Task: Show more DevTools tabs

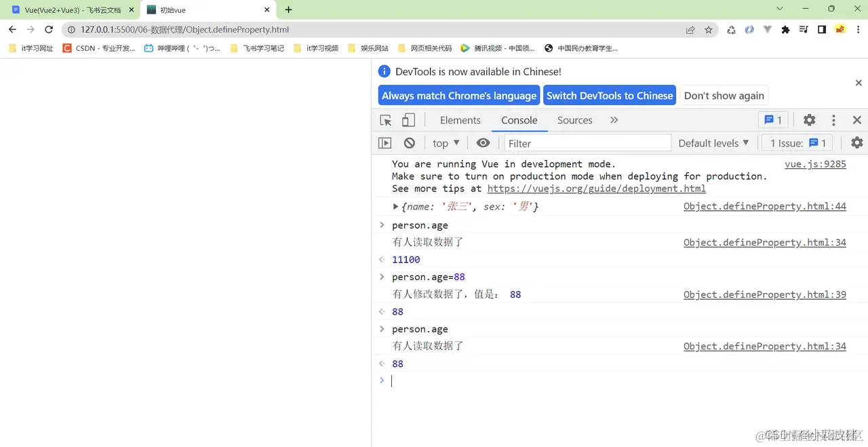Action: click(x=614, y=120)
